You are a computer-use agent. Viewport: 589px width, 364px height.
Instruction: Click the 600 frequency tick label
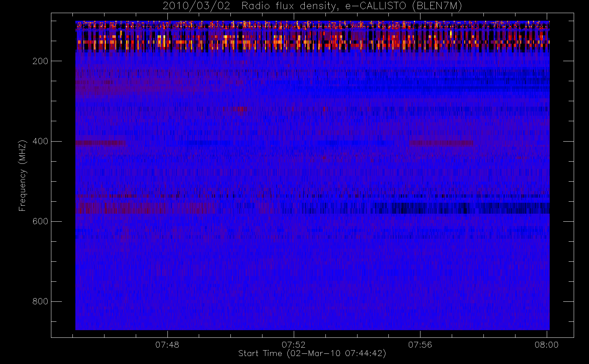[40, 221]
